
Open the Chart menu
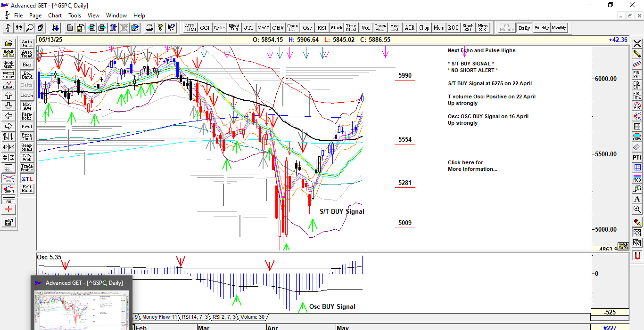point(55,16)
